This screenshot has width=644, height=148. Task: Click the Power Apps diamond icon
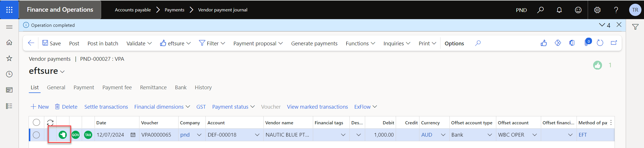click(x=558, y=43)
